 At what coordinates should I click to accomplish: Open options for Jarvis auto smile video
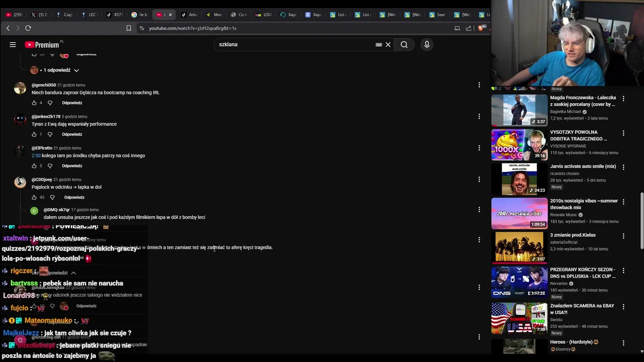point(623,167)
